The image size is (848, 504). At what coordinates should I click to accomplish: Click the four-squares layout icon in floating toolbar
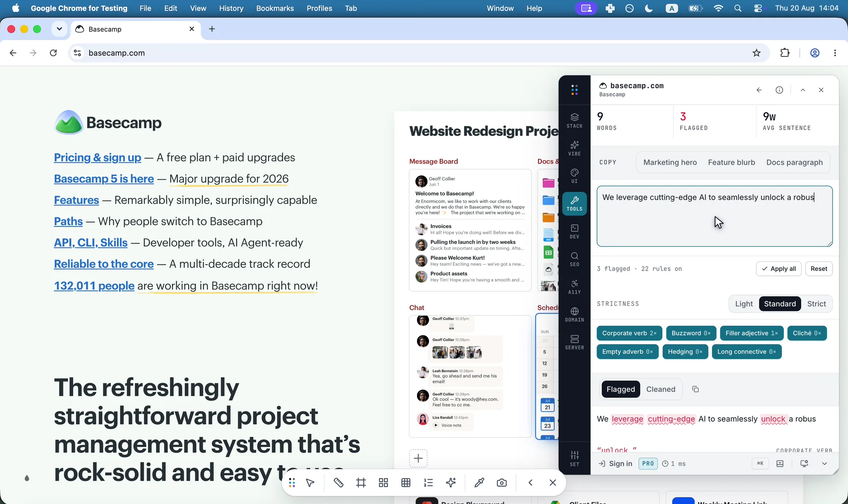[383, 483]
